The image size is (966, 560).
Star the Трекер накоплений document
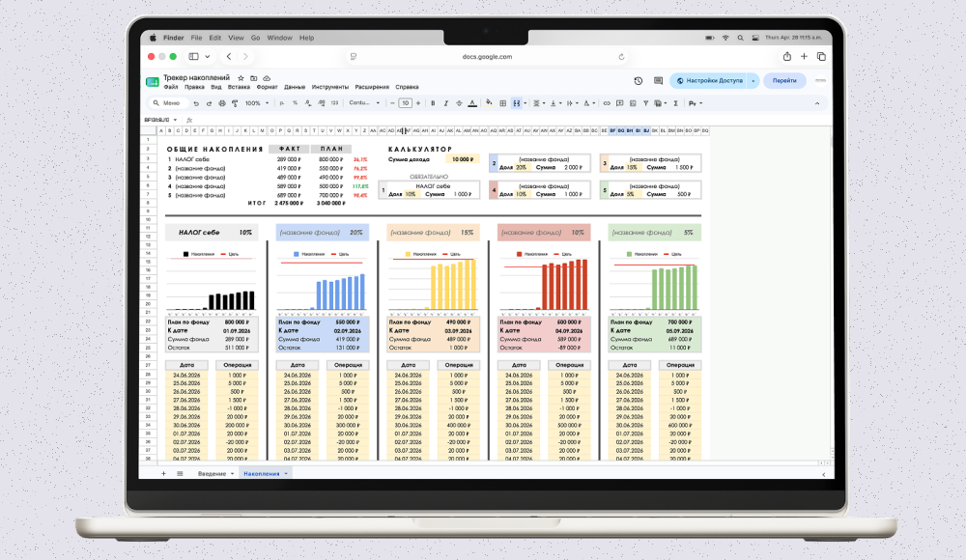point(241,78)
